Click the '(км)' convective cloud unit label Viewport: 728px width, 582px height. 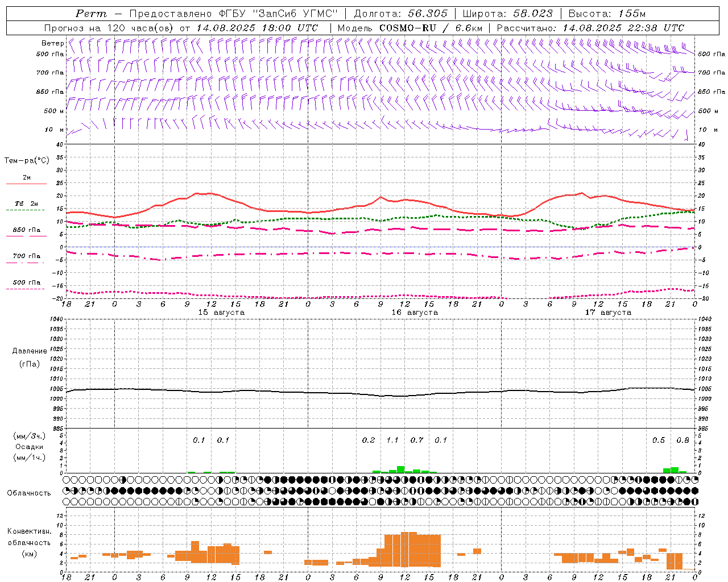click(29, 554)
